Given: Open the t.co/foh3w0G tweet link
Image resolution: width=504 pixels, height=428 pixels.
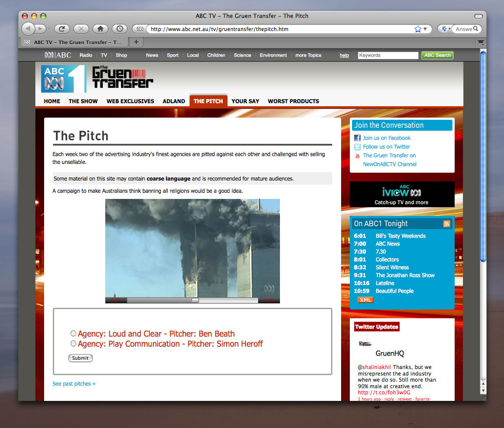Looking at the screenshot, I should pyautogui.click(x=384, y=393).
